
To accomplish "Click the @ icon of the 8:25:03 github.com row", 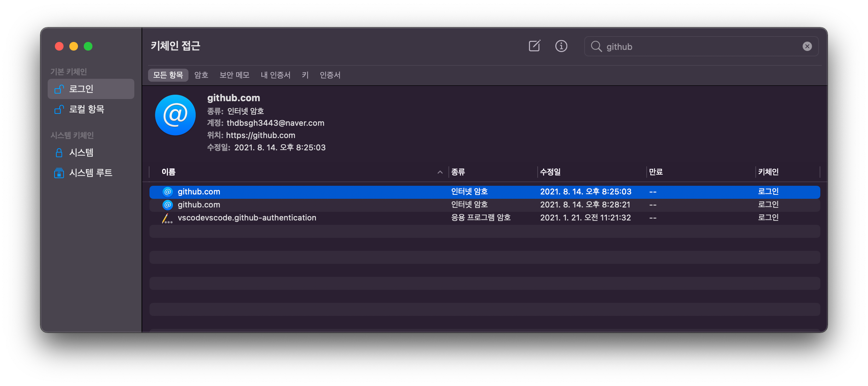I will (x=168, y=192).
